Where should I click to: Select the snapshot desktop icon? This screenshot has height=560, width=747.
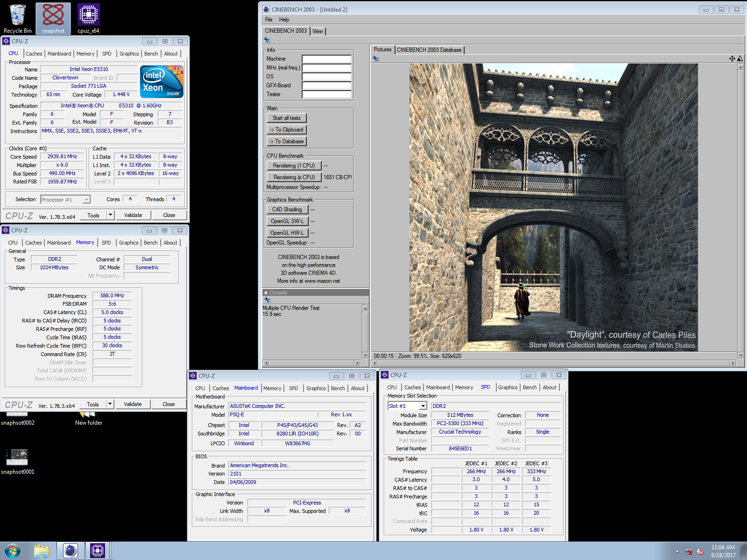coord(53,19)
